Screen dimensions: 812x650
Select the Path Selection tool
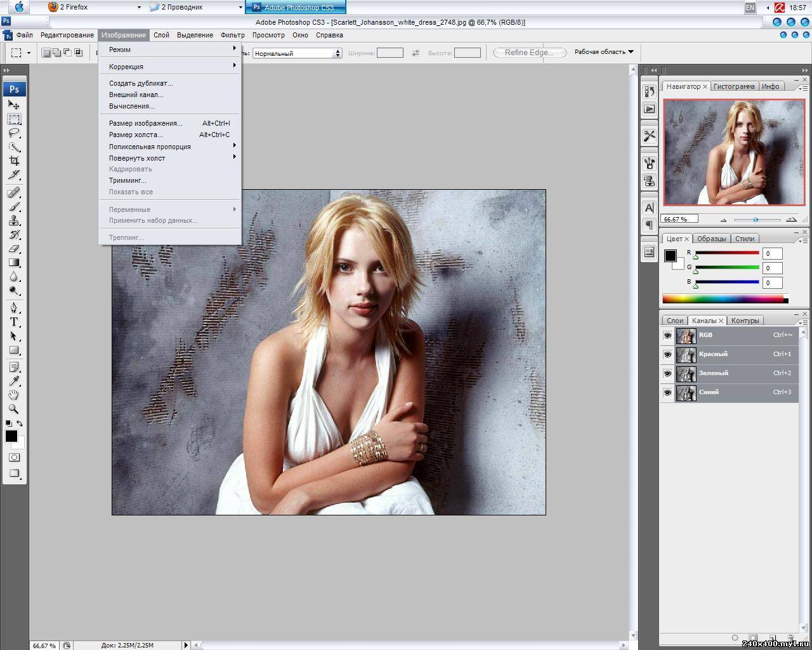14,336
